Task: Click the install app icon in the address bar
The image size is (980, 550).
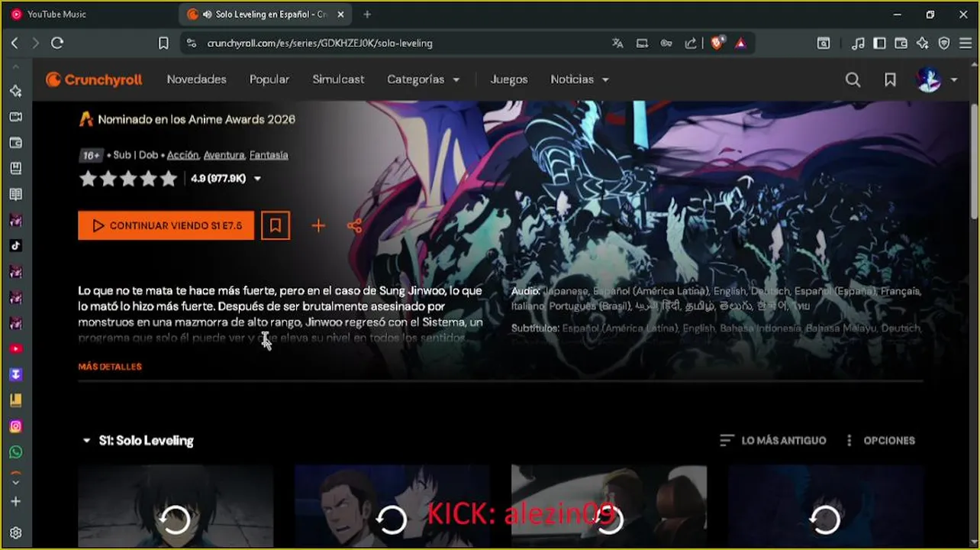Action: pos(642,44)
